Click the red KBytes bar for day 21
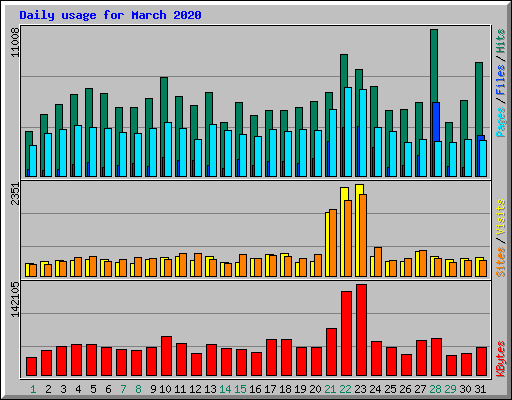Viewport: 512px width, 400px height. (331, 352)
